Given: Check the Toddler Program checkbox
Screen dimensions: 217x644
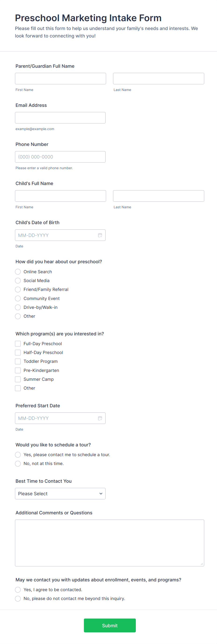Looking at the screenshot, I should 18,361.
